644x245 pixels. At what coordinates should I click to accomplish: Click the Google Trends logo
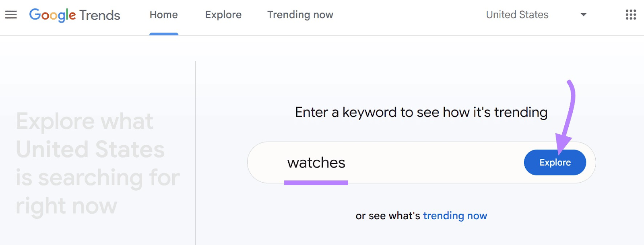pyautogui.click(x=74, y=15)
